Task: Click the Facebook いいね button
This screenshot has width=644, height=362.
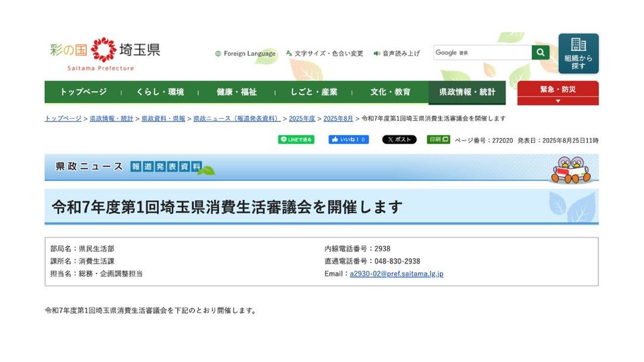Action: pyautogui.click(x=348, y=140)
